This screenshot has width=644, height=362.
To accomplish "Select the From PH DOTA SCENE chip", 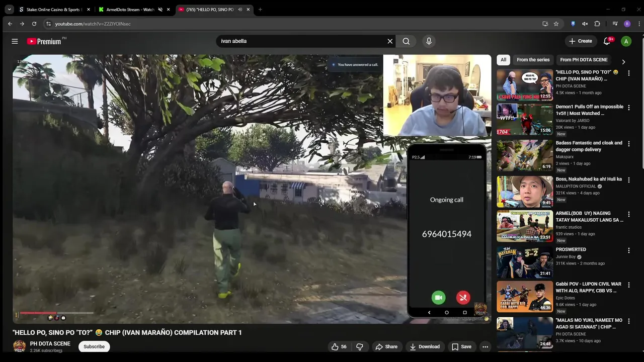I will (584, 60).
